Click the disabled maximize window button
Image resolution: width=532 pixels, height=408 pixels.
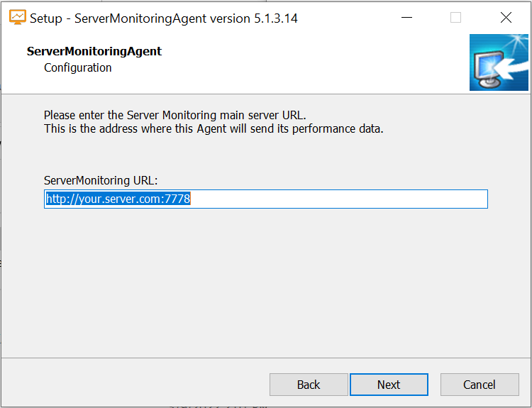(x=455, y=18)
